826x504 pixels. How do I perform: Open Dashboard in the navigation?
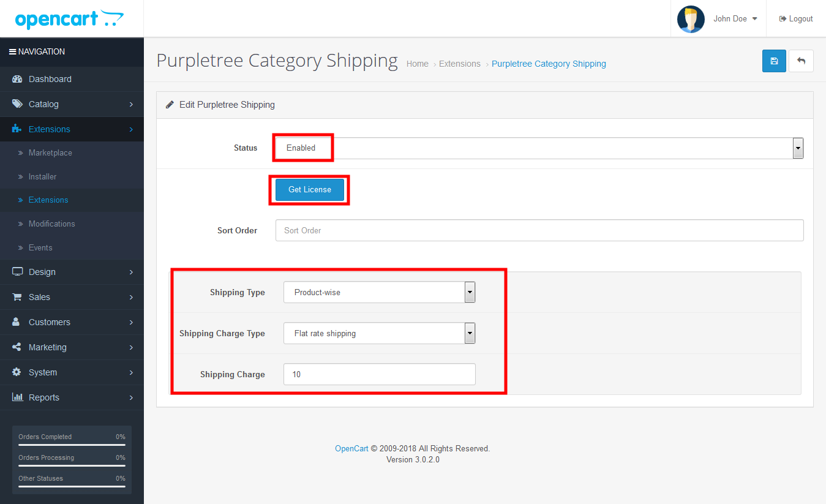[x=72, y=79]
